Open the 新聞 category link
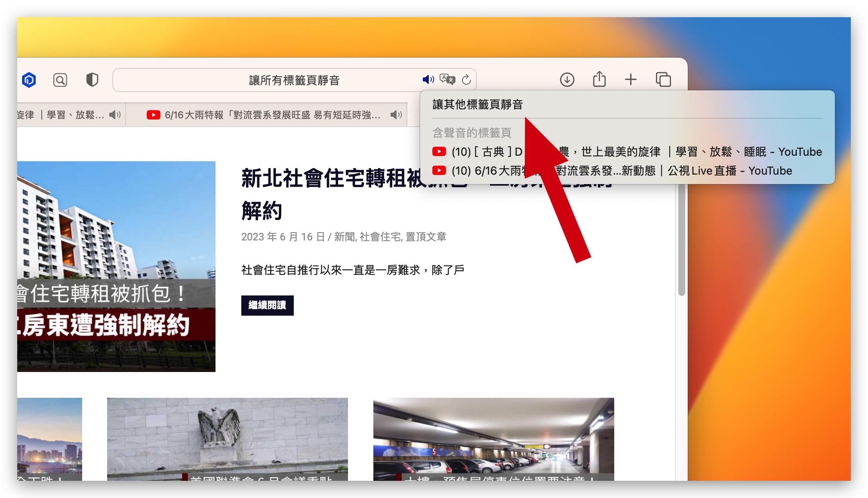This screenshot has height=498, width=868. [x=345, y=237]
